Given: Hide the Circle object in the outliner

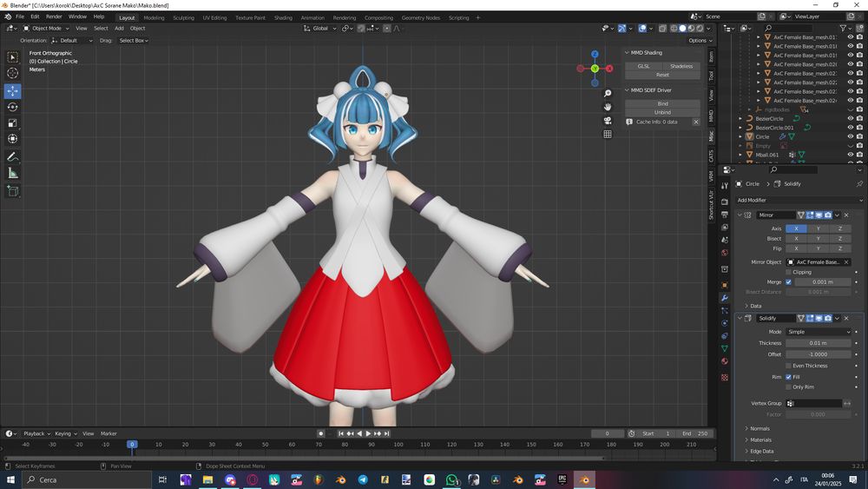Looking at the screenshot, I should pos(850,136).
